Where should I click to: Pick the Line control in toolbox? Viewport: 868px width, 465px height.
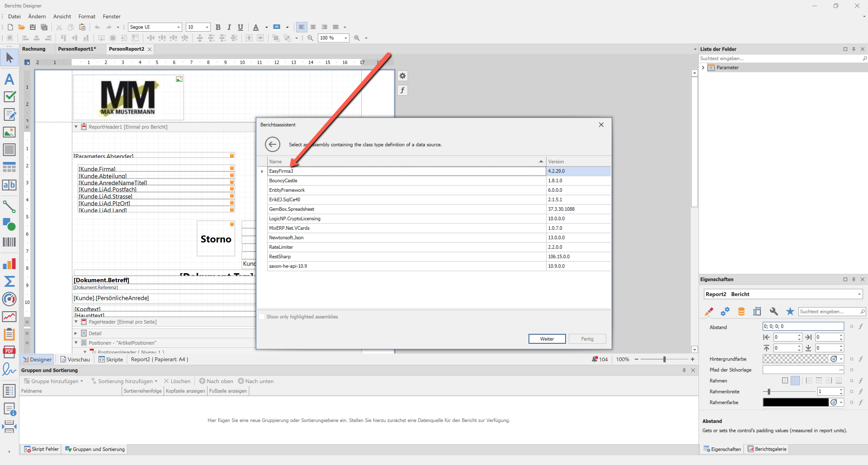pyautogui.click(x=9, y=207)
